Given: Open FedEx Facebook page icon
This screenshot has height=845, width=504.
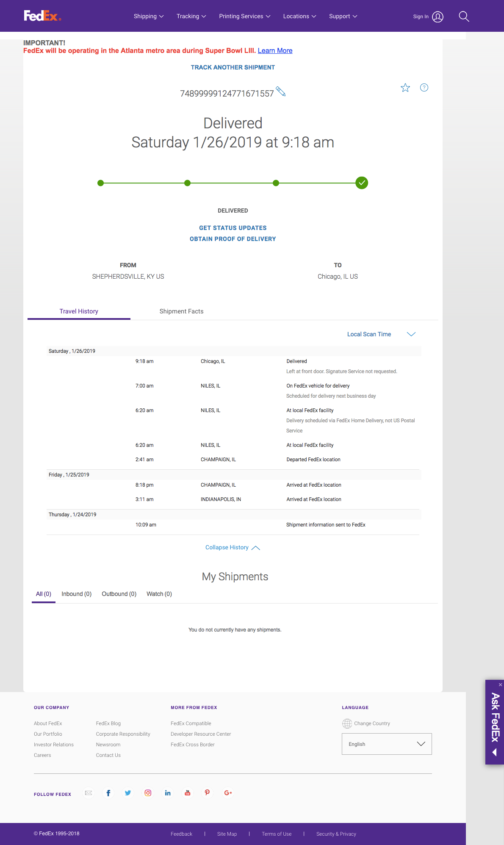Looking at the screenshot, I should [x=108, y=793].
